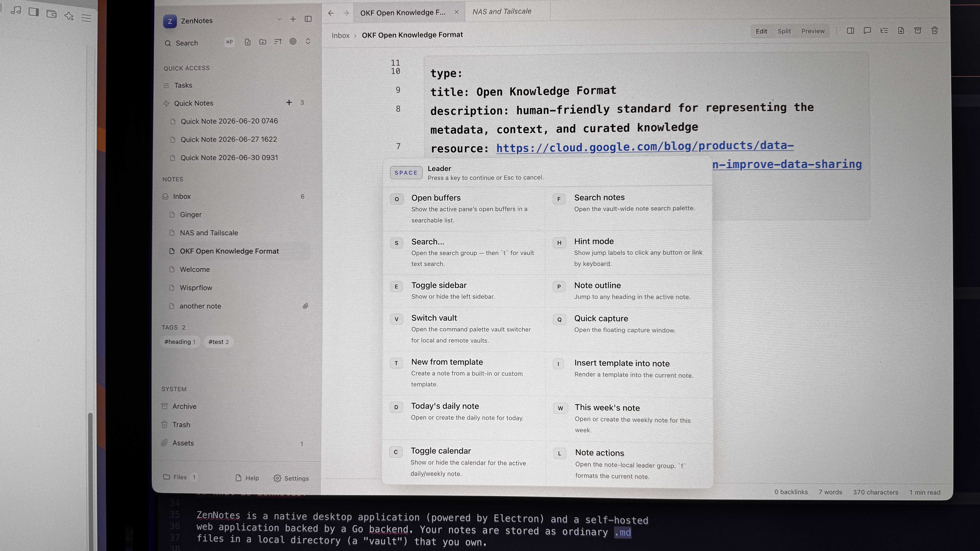This screenshot has height=551, width=980.
Task: Switch to Edit mode
Action: tap(761, 31)
